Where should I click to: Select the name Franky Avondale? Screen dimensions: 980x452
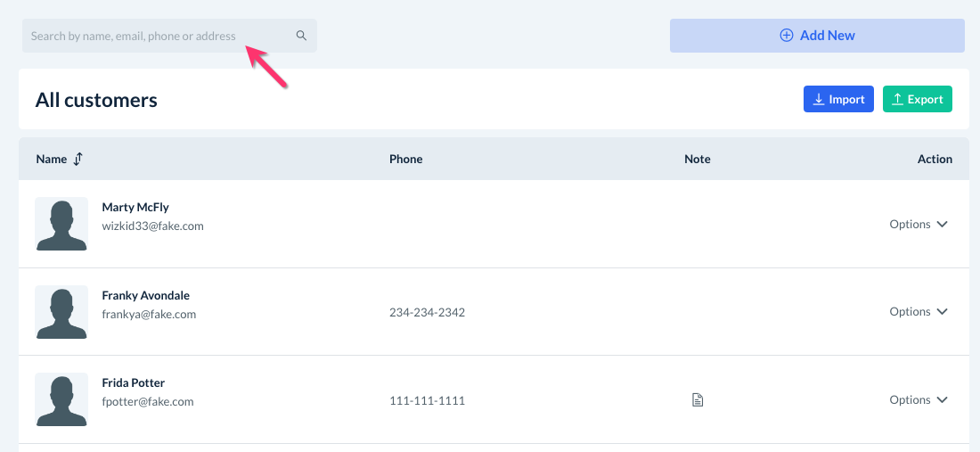pos(145,295)
